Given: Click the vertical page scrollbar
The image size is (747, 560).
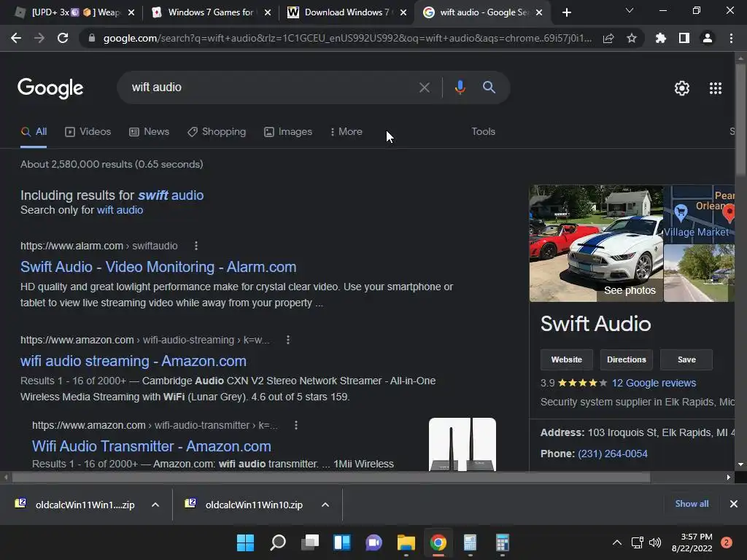Looking at the screenshot, I should (740, 119).
